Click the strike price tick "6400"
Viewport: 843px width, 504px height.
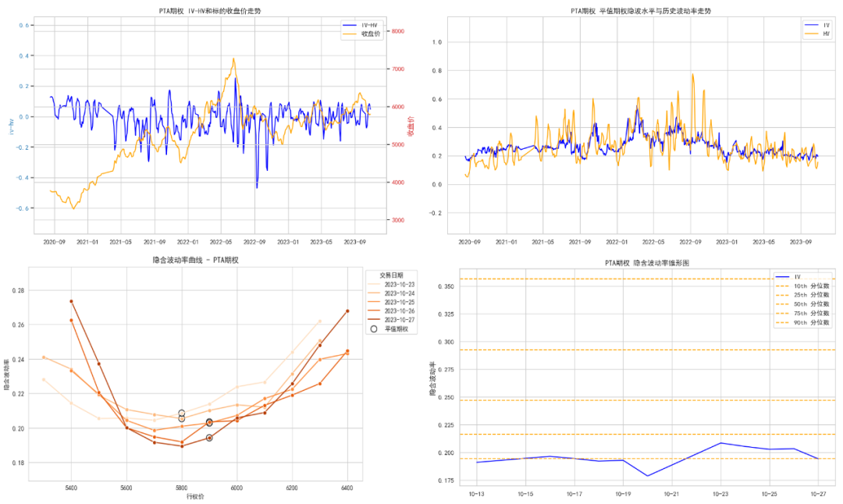[347, 488]
